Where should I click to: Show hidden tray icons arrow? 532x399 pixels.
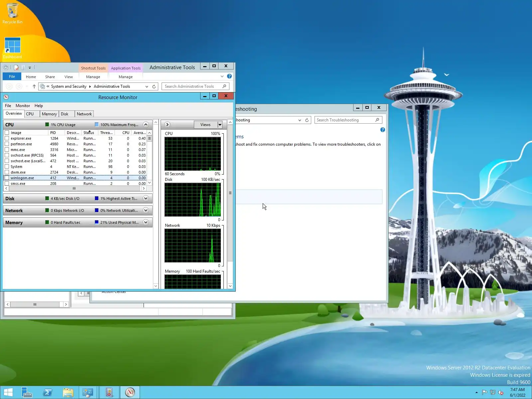click(x=476, y=392)
